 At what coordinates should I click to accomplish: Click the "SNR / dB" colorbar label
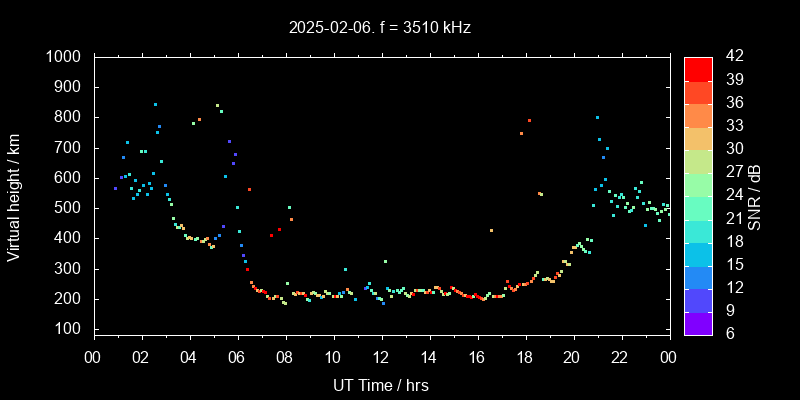click(x=755, y=196)
